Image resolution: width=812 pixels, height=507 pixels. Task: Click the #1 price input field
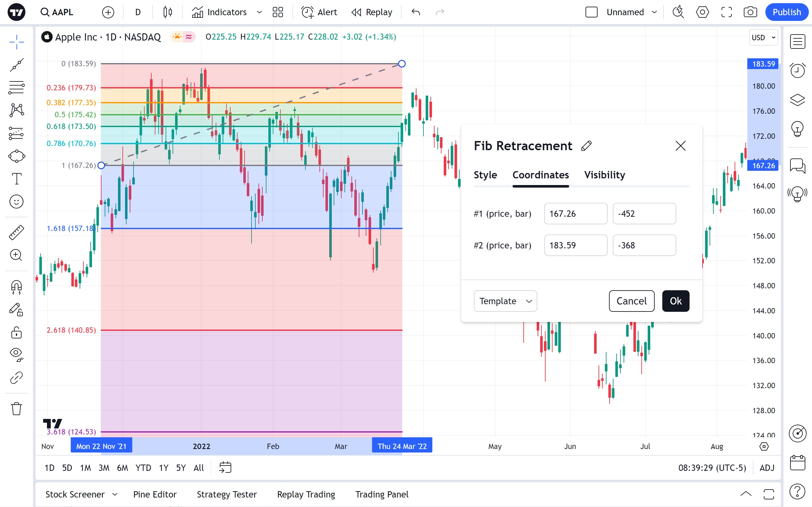coord(575,214)
